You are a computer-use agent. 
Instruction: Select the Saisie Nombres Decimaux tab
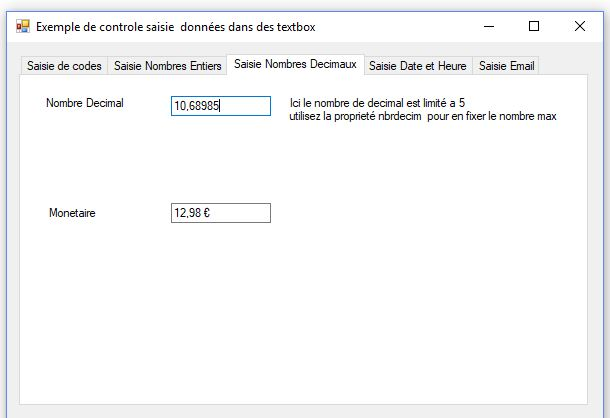[x=295, y=64]
